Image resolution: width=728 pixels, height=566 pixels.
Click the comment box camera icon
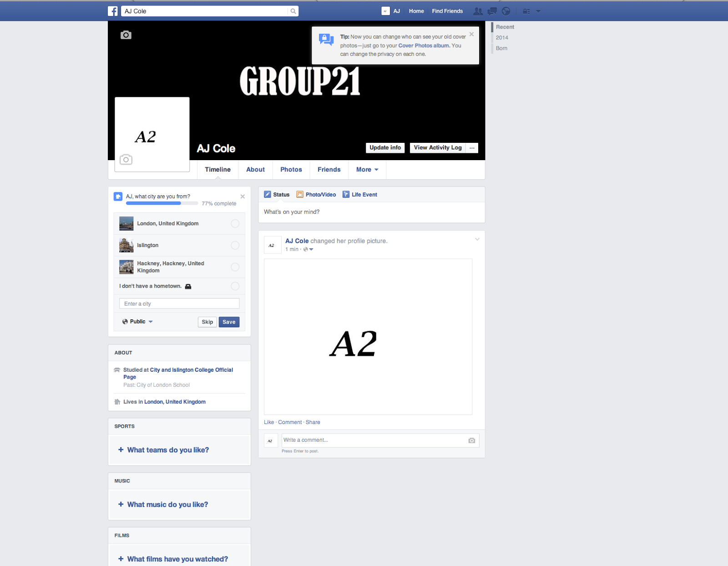coord(471,440)
